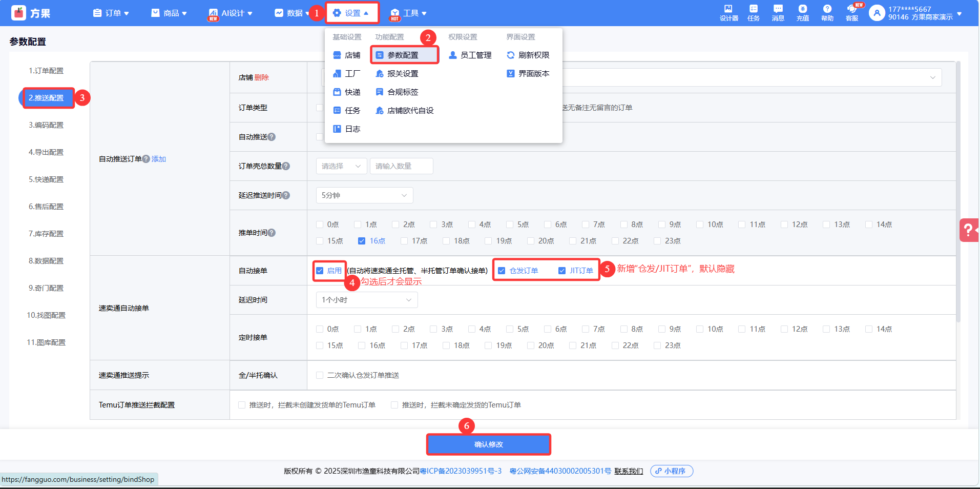Image resolution: width=980 pixels, height=489 pixels.
Task: Open the 充值 recharge icon
Action: (x=802, y=12)
